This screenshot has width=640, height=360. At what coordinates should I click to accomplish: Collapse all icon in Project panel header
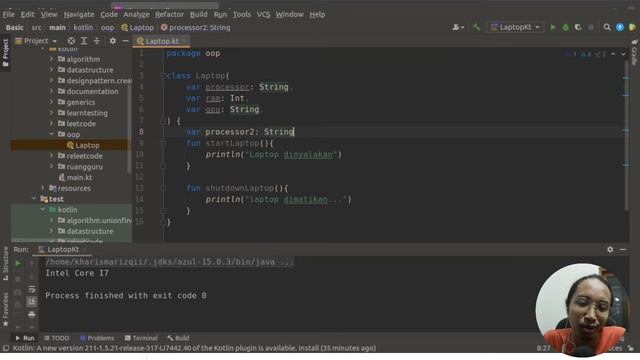click(97, 41)
